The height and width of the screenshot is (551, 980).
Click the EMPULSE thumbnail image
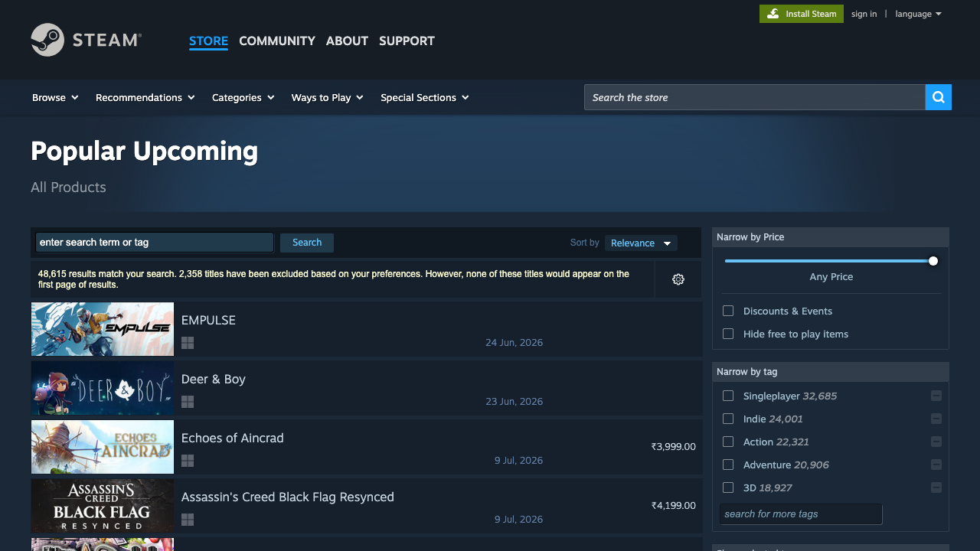click(x=103, y=329)
